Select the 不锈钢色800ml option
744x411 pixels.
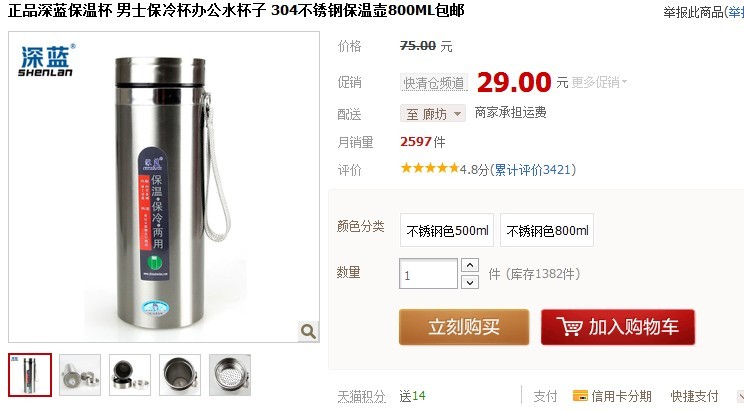(x=547, y=230)
